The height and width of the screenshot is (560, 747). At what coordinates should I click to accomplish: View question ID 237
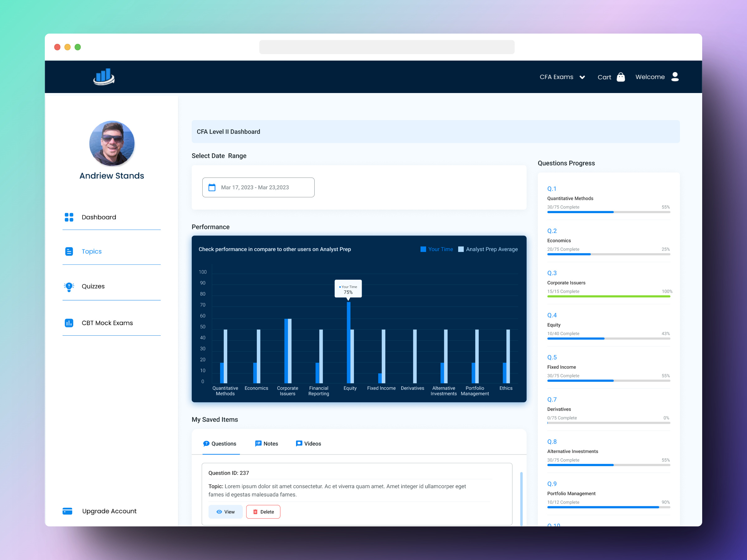(x=225, y=512)
